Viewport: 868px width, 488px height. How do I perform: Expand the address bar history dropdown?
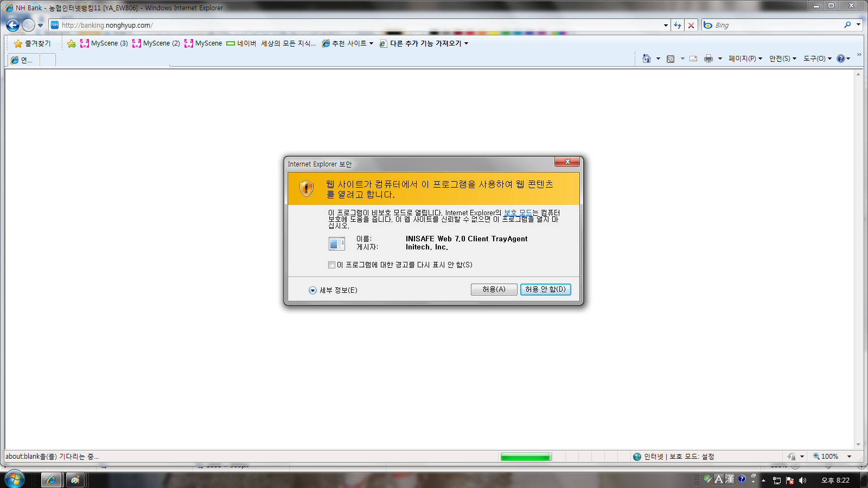click(666, 25)
